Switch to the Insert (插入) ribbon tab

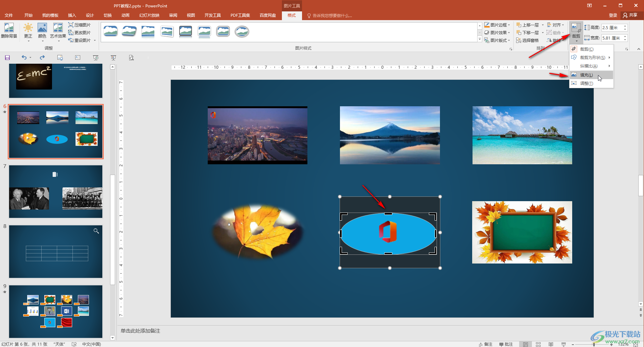[x=72, y=15]
